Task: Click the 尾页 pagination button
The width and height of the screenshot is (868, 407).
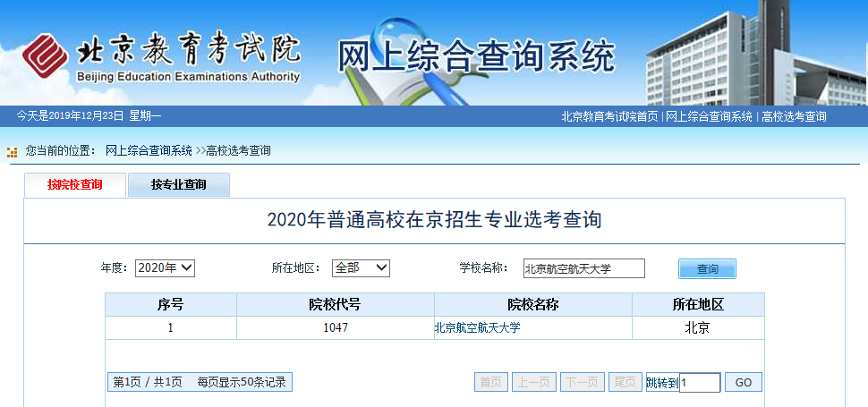Action: [x=625, y=382]
